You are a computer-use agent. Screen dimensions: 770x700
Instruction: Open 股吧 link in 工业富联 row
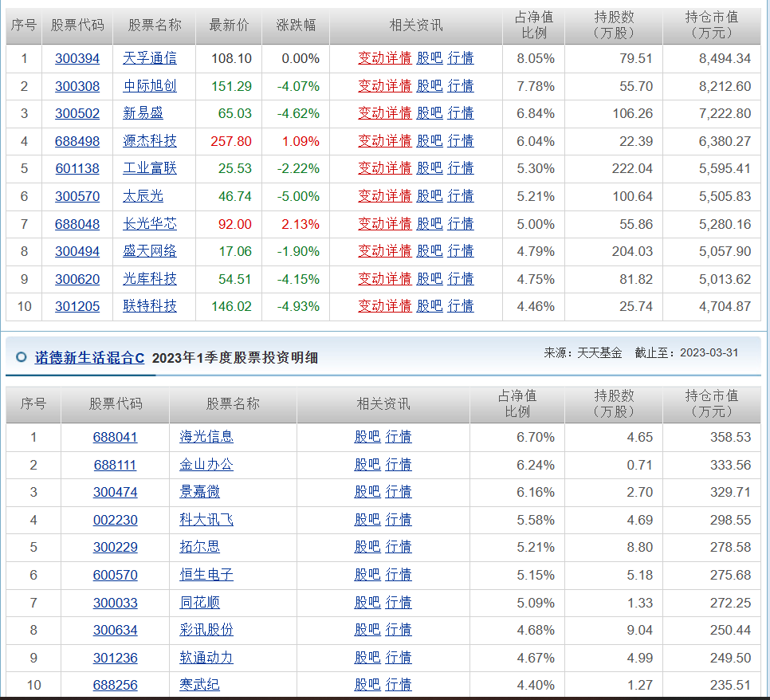point(429,168)
